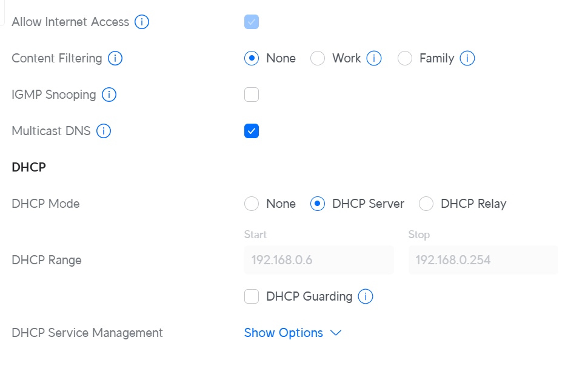Click the info icon beside the Work option
The image size is (588, 380).
(374, 59)
